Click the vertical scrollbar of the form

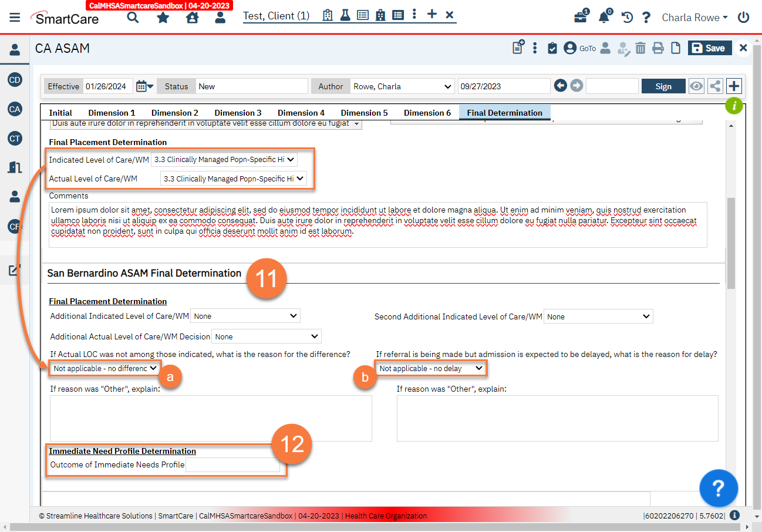731,241
